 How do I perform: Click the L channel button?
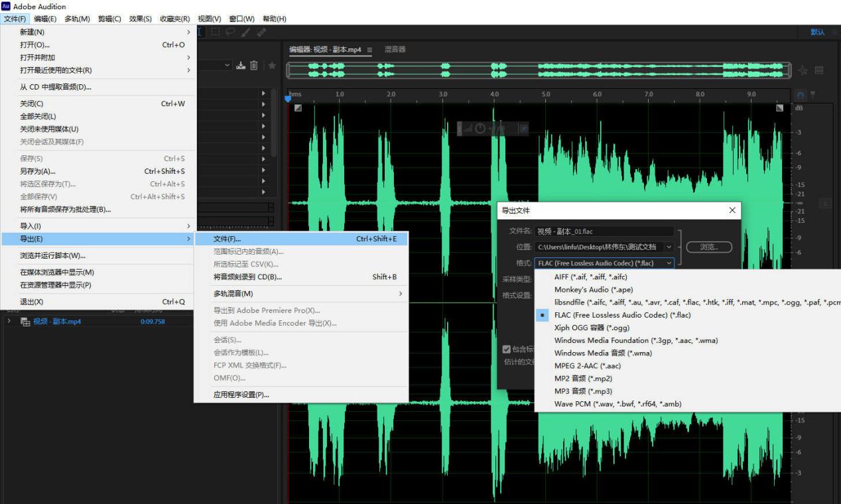pyautogui.click(x=826, y=204)
